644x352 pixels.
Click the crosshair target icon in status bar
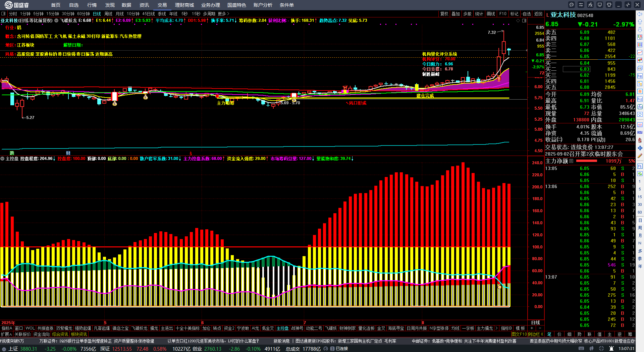[601, 349]
